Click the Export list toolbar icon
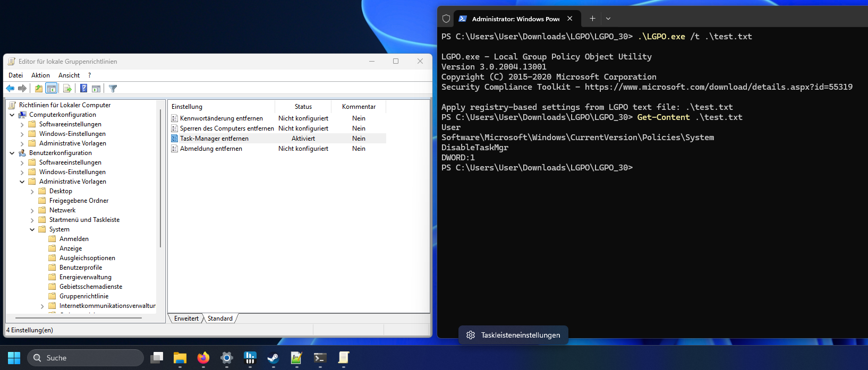 click(x=67, y=89)
